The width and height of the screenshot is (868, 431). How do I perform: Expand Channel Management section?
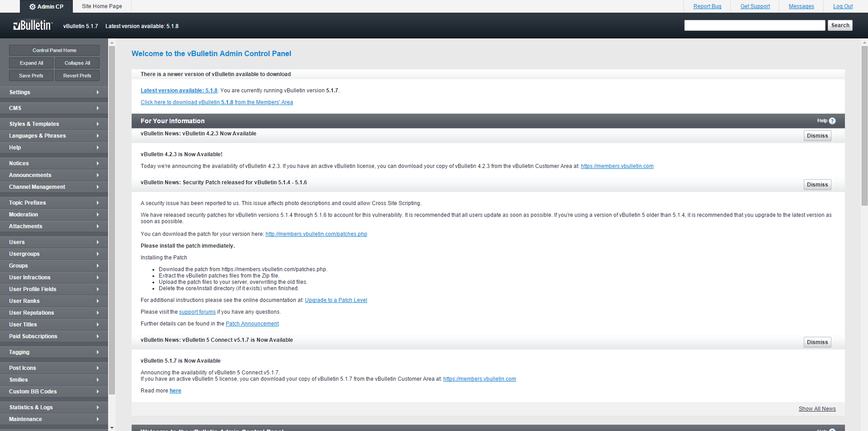coord(54,187)
